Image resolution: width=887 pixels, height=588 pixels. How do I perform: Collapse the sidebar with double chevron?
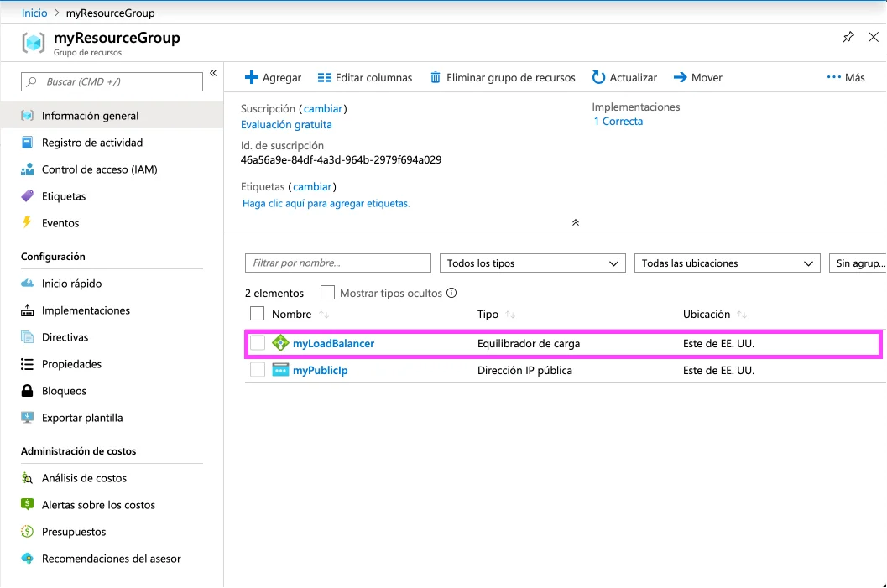(x=213, y=73)
